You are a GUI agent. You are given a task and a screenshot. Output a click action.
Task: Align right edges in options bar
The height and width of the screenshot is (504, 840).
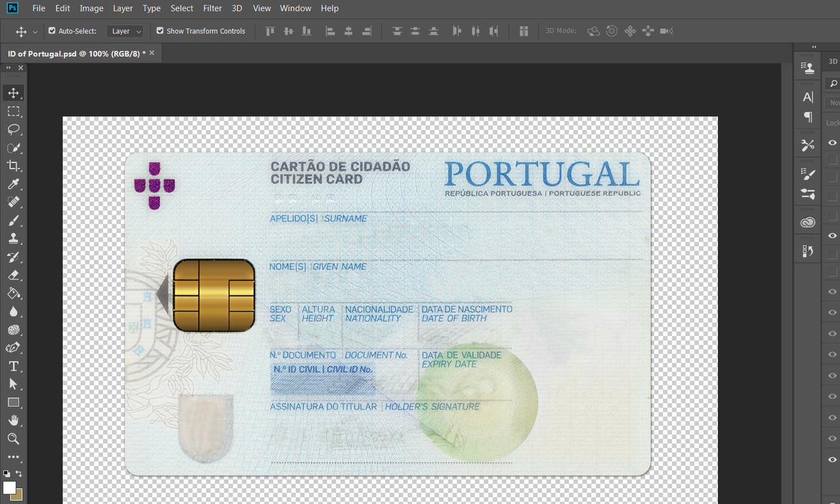367,31
